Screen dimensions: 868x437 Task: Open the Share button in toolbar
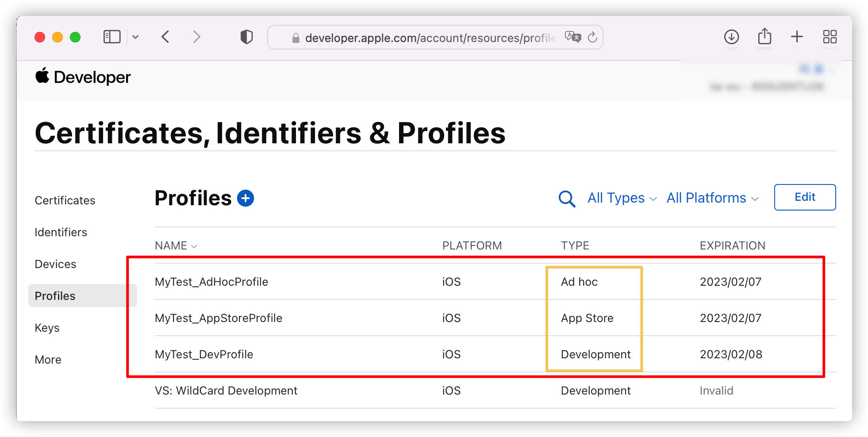tap(764, 37)
